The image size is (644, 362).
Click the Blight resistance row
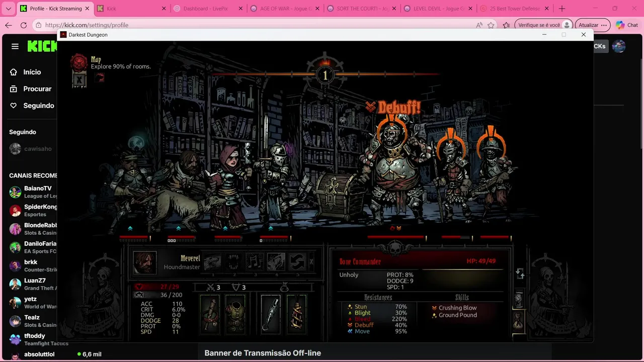377,313
